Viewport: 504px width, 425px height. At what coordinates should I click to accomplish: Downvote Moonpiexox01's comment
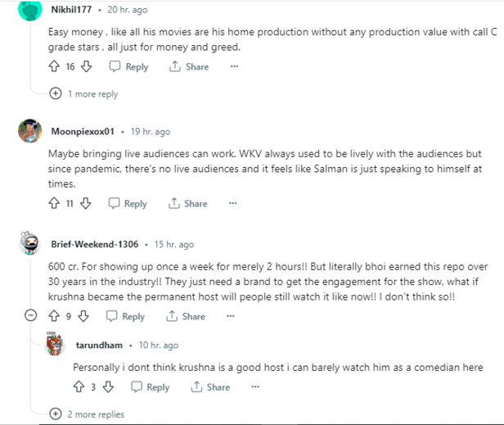click(85, 204)
